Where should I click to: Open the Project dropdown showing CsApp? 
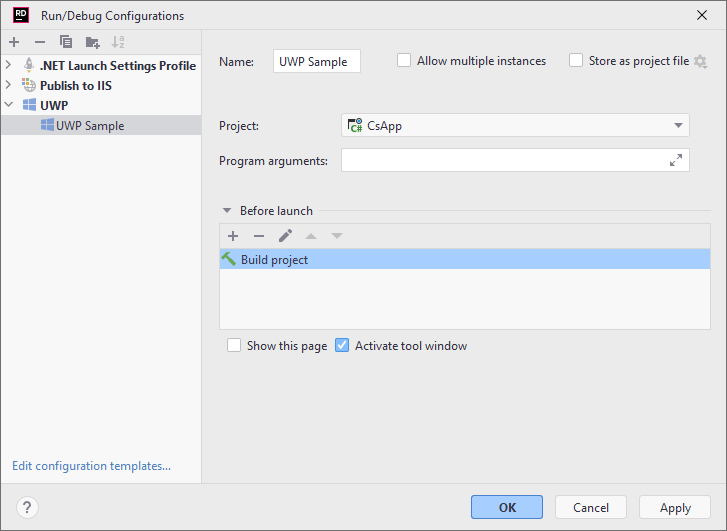pyautogui.click(x=515, y=126)
